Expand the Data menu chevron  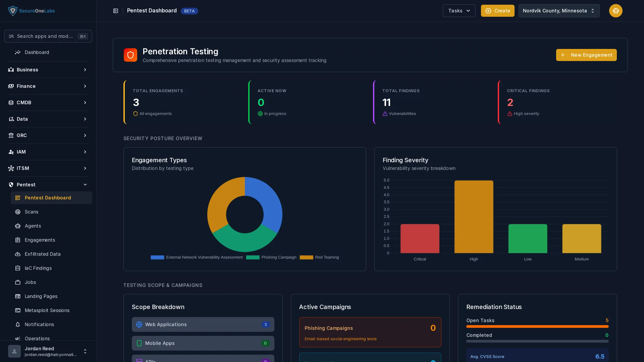pyautogui.click(x=85, y=119)
